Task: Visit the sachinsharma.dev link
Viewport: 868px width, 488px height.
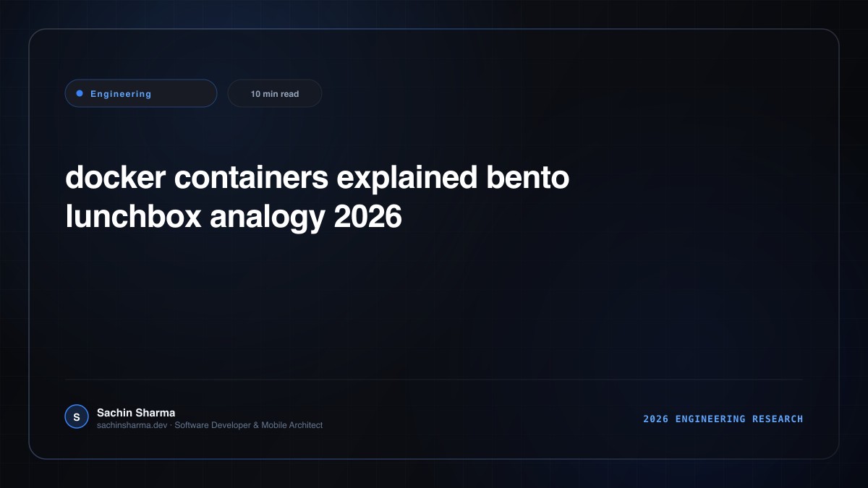Action: click(x=132, y=425)
